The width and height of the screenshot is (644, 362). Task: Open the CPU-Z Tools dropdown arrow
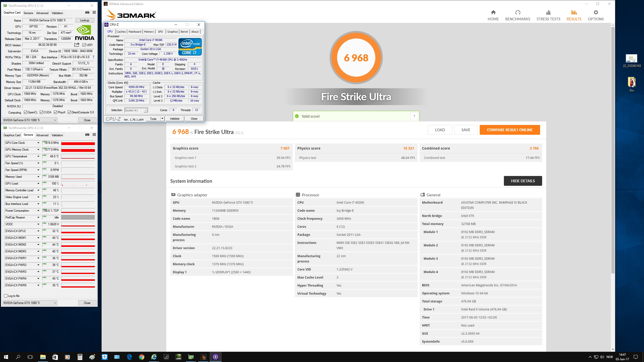163,119
